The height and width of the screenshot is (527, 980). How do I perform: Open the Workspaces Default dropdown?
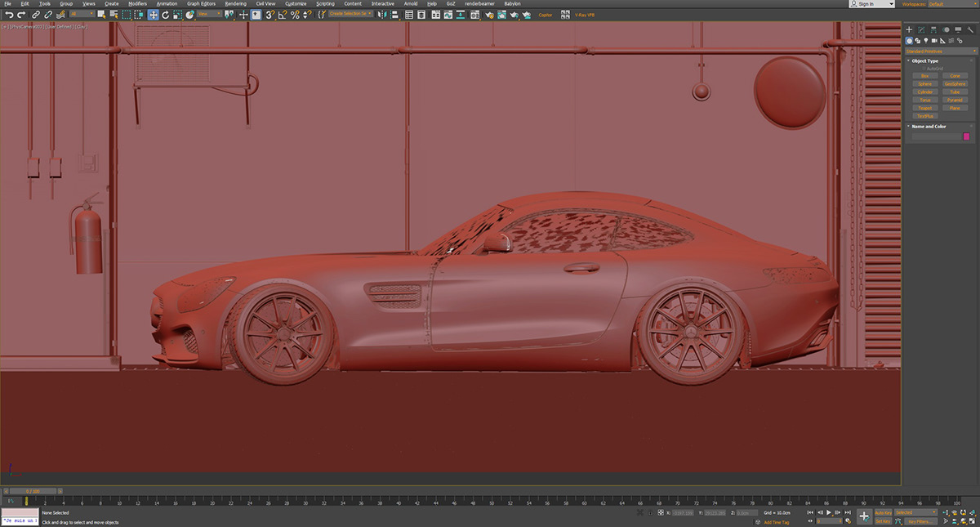pos(950,3)
